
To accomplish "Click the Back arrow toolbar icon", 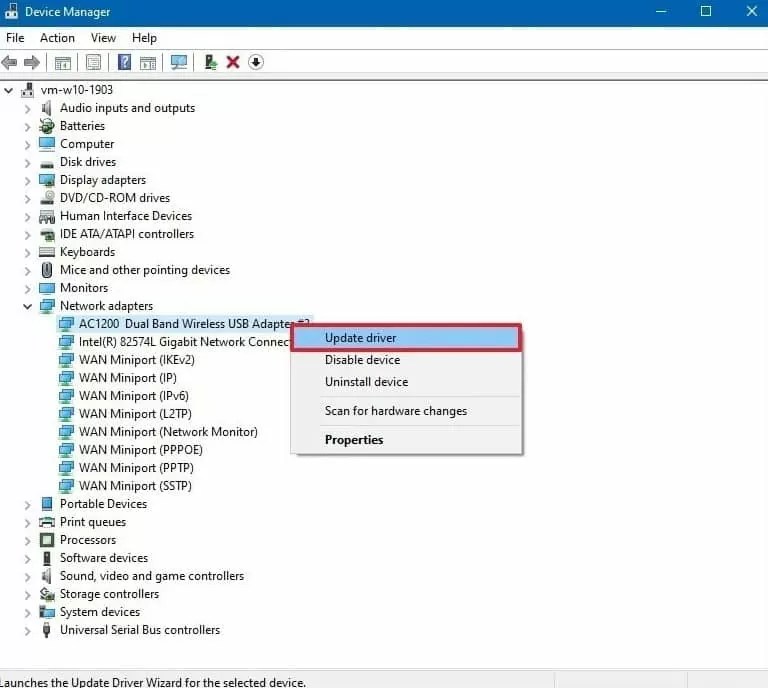I will click(x=9, y=63).
